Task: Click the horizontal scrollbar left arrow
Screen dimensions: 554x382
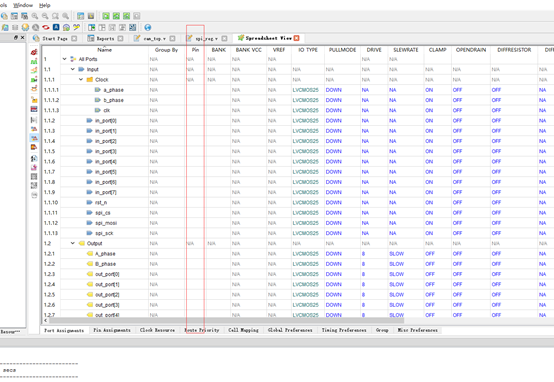Action: point(46,321)
